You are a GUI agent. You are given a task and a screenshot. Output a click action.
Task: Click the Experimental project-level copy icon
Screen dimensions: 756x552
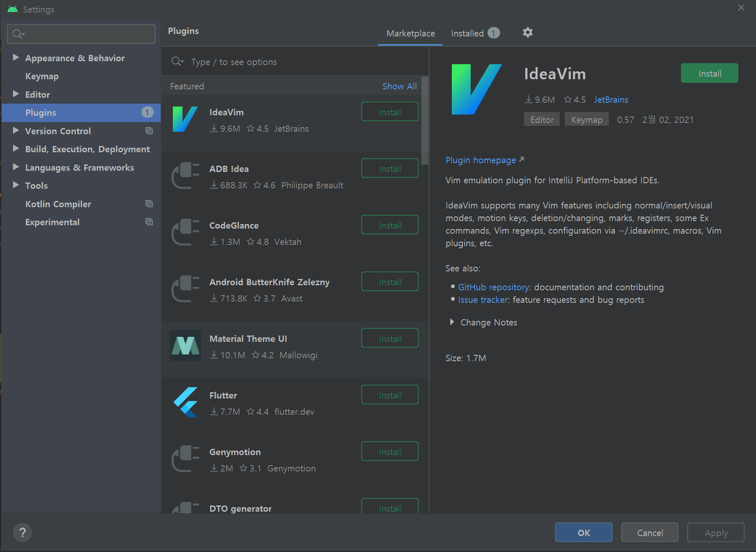pos(149,222)
